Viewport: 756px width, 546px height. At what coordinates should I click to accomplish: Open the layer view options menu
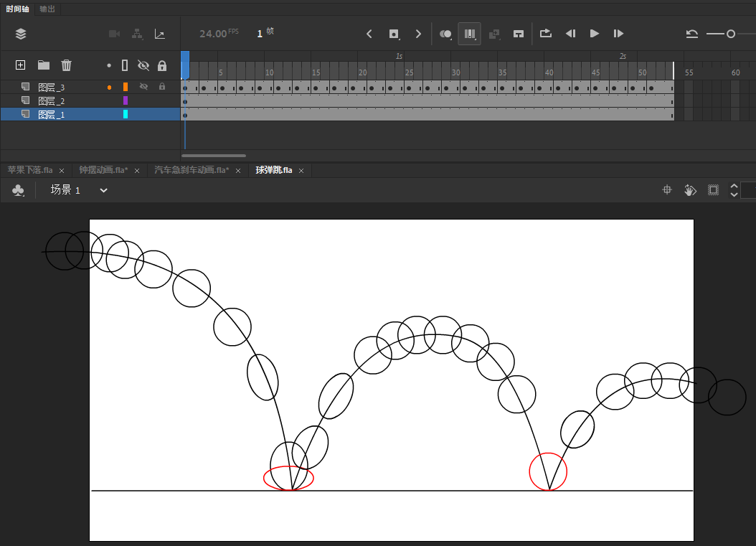20,34
